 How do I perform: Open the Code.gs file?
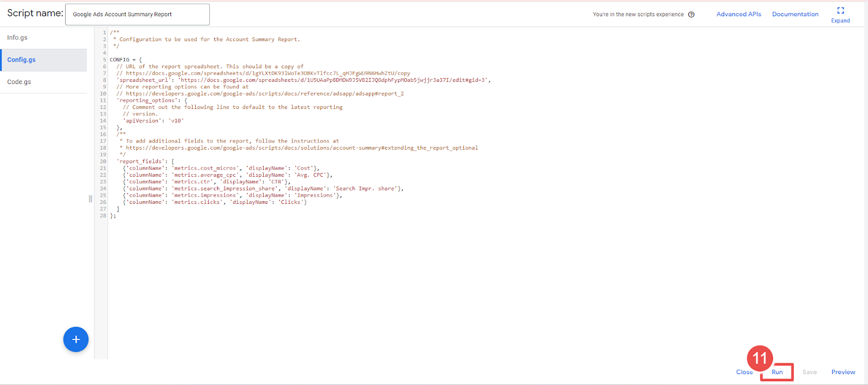43,82
